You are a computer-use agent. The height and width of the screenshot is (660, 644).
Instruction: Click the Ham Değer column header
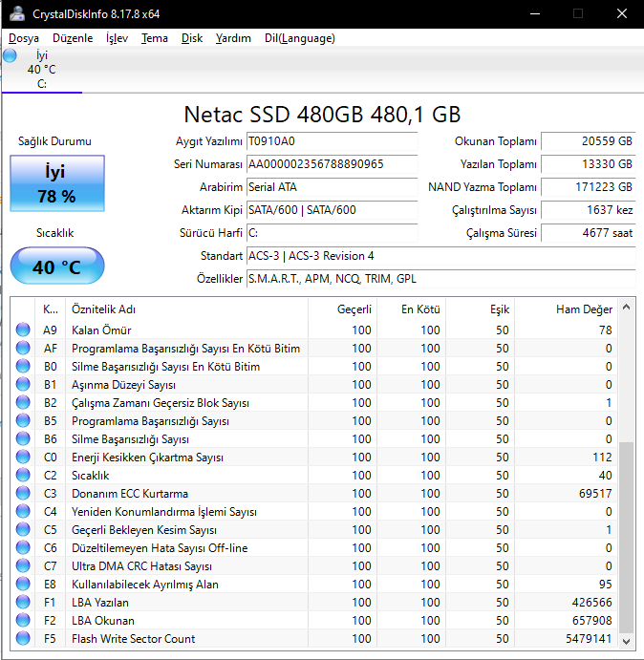[x=583, y=309]
